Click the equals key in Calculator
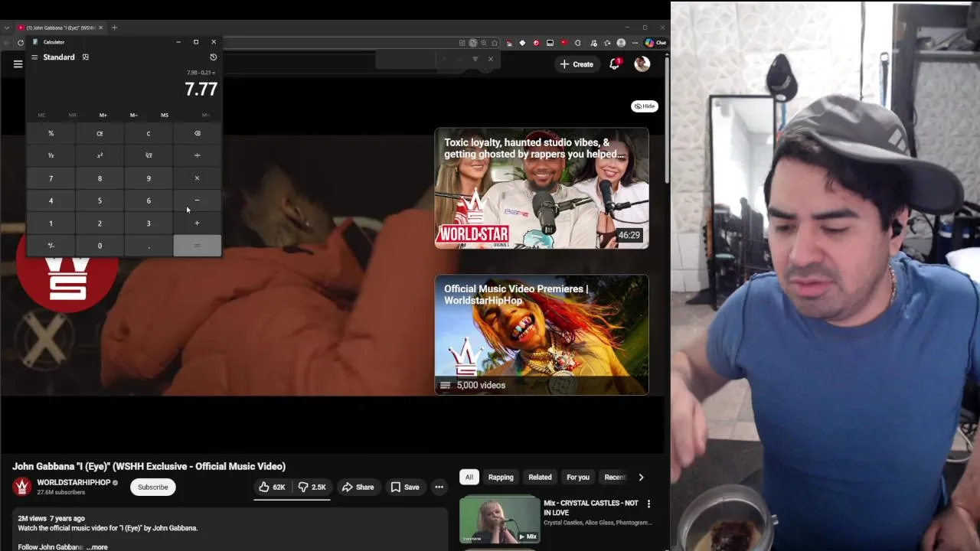Image resolution: width=980 pixels, height=551 pixels. tap(197, 246)
